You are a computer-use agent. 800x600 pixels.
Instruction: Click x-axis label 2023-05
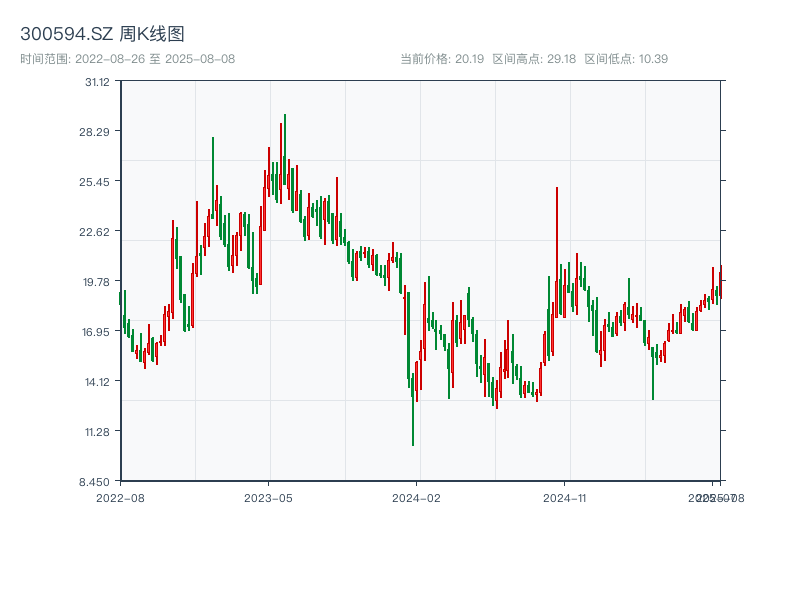(268, 498)
